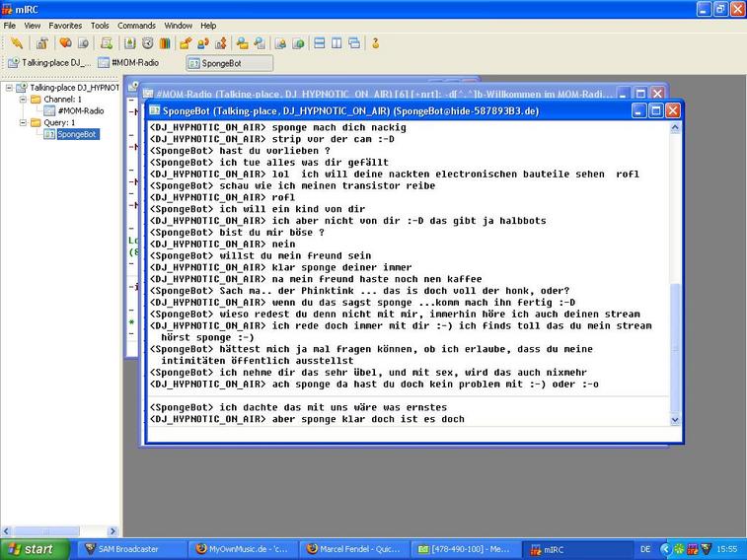Click the Tile Horizontal windows toolbar icon

click(x=319, y=43)
